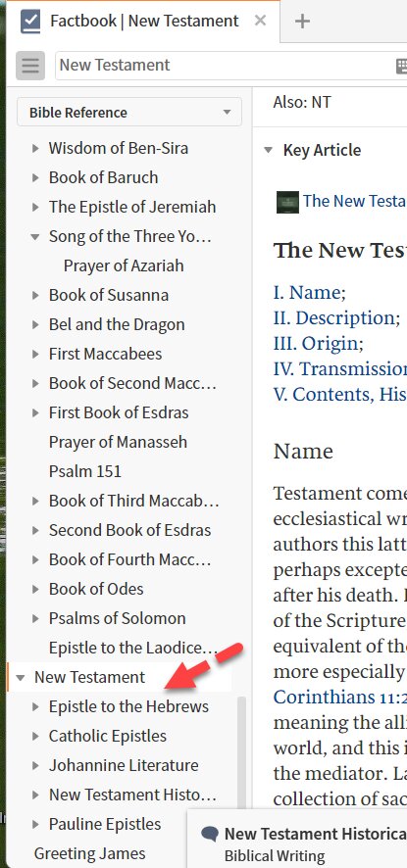Expand the Catholic Epistles node

(35, 737)
